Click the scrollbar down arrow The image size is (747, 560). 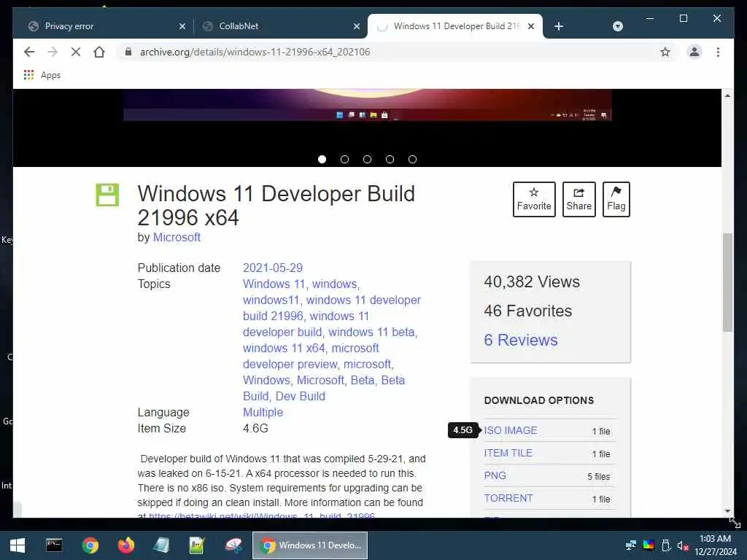coord(727,511)
